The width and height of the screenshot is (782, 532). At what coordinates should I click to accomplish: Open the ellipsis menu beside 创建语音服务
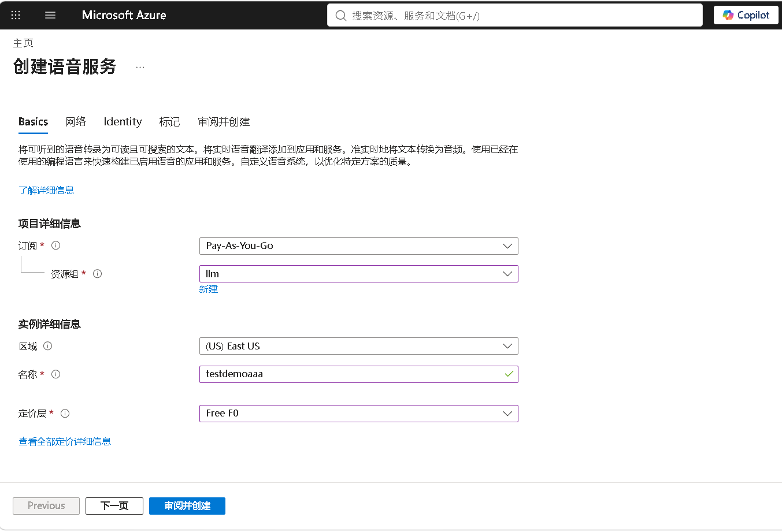click(x=140, y=67)
